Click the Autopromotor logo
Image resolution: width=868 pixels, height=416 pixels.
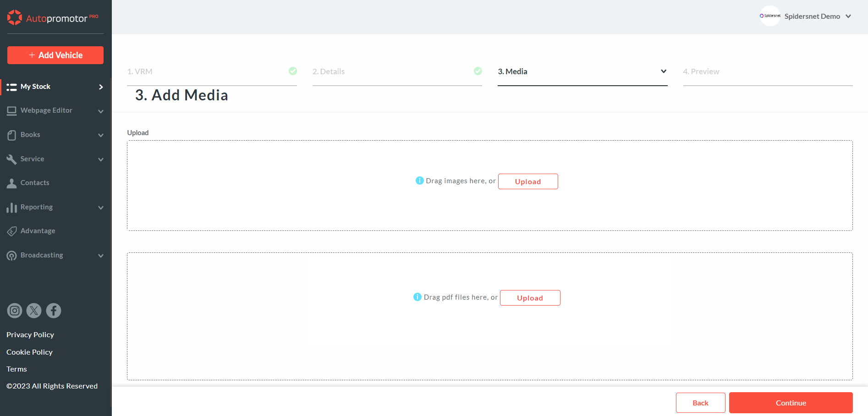coord(53,18)
